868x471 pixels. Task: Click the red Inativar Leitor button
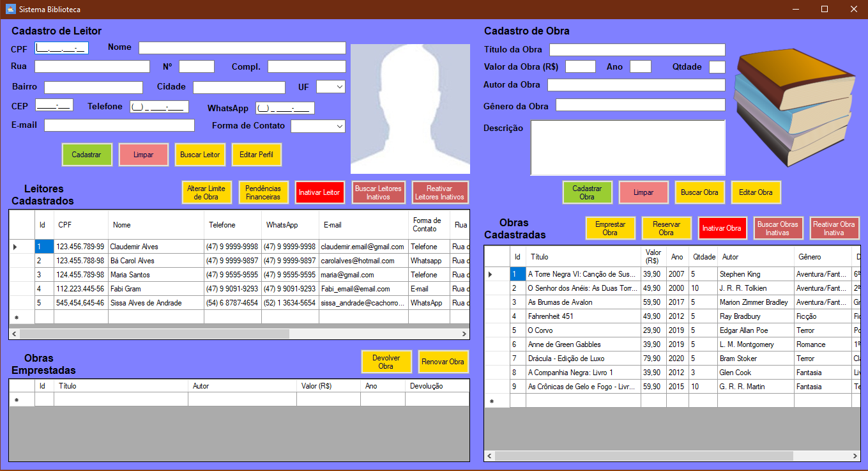(x=319, y=192)
